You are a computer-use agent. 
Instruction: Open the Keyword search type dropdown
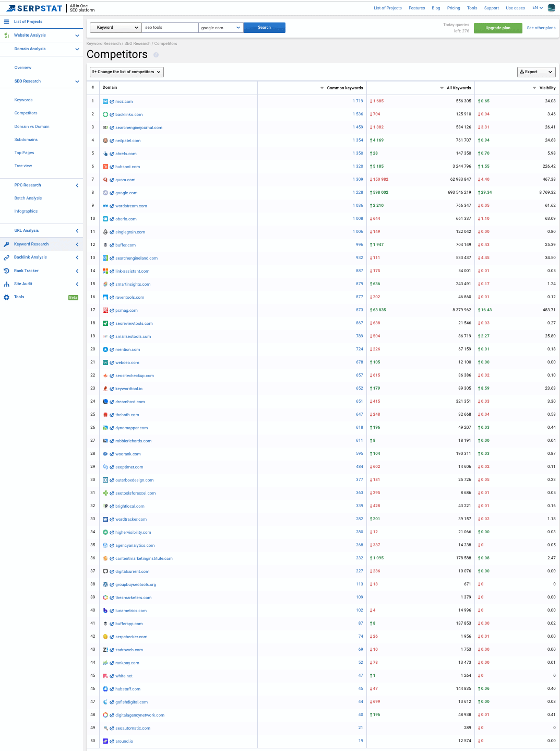(x=116, y=28)
